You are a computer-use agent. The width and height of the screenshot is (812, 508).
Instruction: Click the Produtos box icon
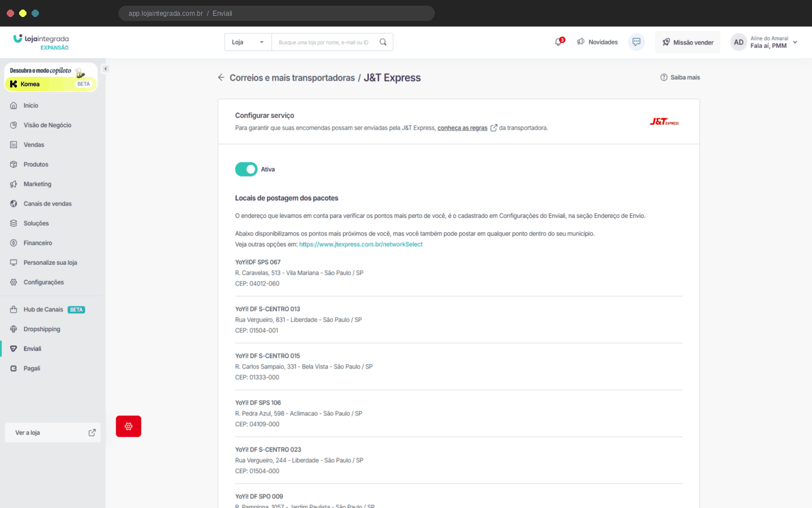[x=14, y=164]
